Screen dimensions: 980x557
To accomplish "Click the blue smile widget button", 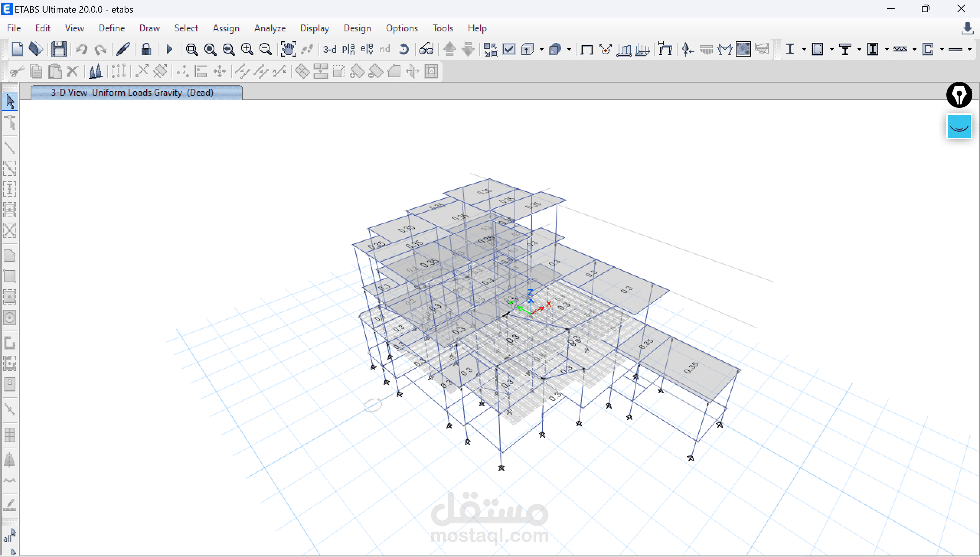I will [x=959, y=127].
